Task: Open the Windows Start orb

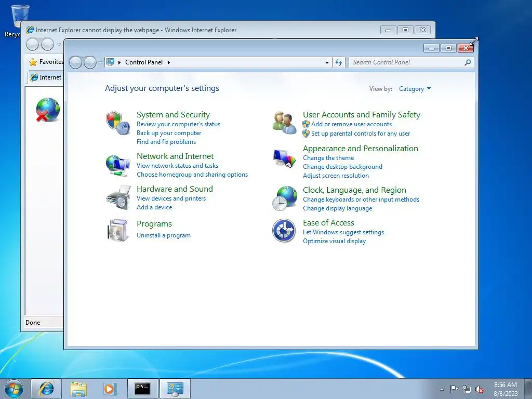Action: [x=14, y=389]
